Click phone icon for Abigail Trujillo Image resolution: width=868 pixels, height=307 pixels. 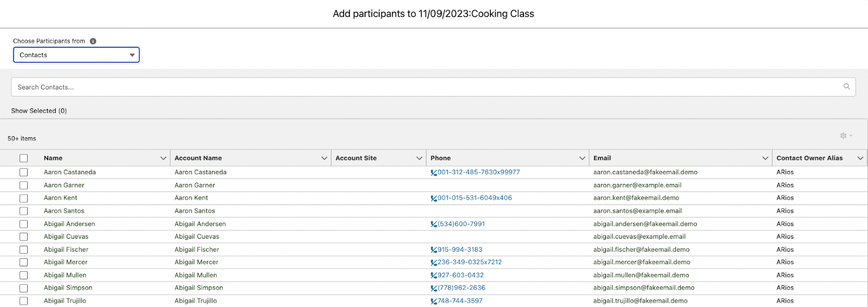433,301
